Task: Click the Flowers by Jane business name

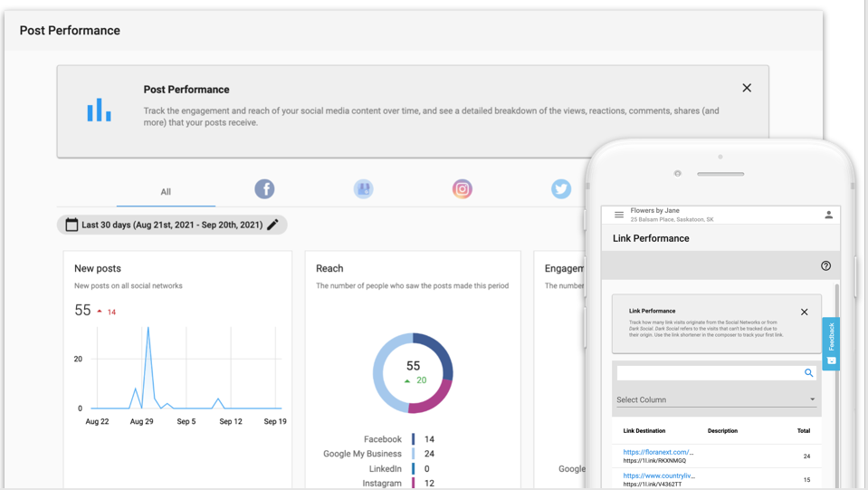Action: [x=655, y=210]
